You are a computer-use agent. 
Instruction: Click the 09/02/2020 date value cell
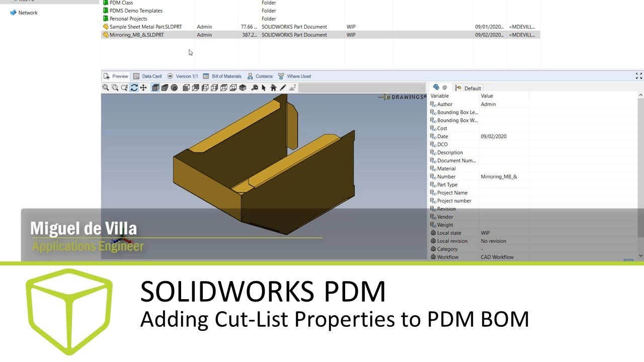click(493, 136)
